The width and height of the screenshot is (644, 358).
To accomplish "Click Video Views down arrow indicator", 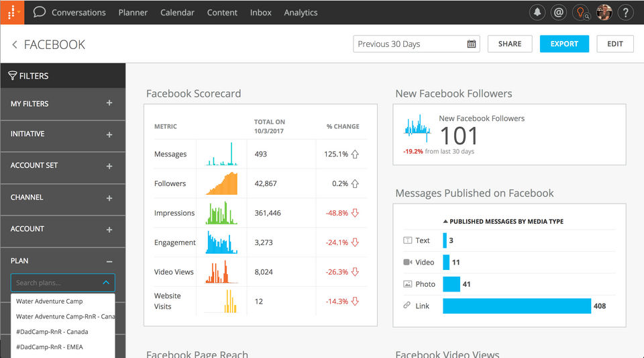I will pos(355,271).
